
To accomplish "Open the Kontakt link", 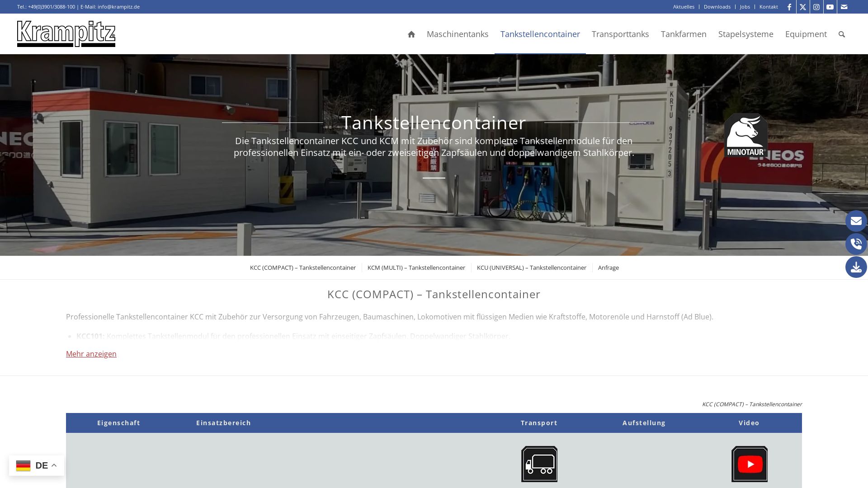I will (x=769, y=7).
